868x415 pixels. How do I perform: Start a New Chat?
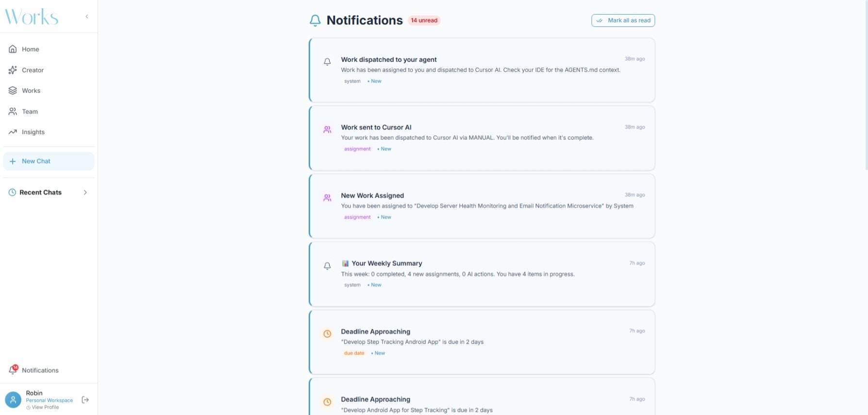[49, 161]
